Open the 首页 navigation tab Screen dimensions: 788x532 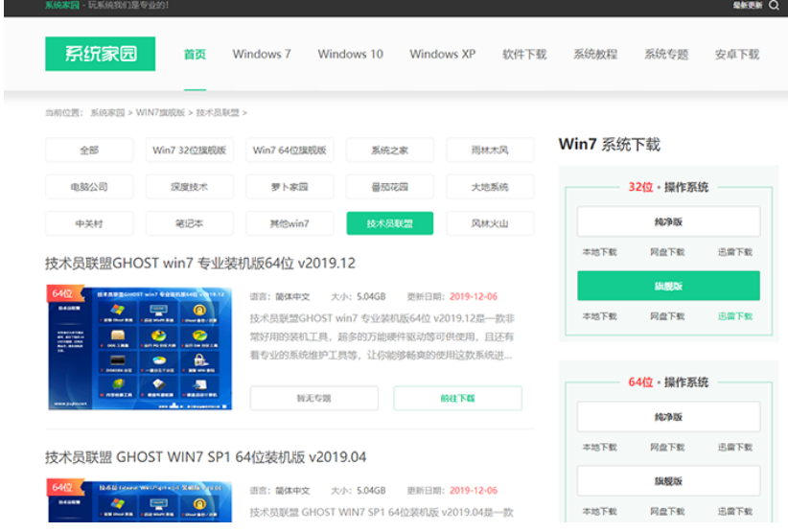click(195, 55)
